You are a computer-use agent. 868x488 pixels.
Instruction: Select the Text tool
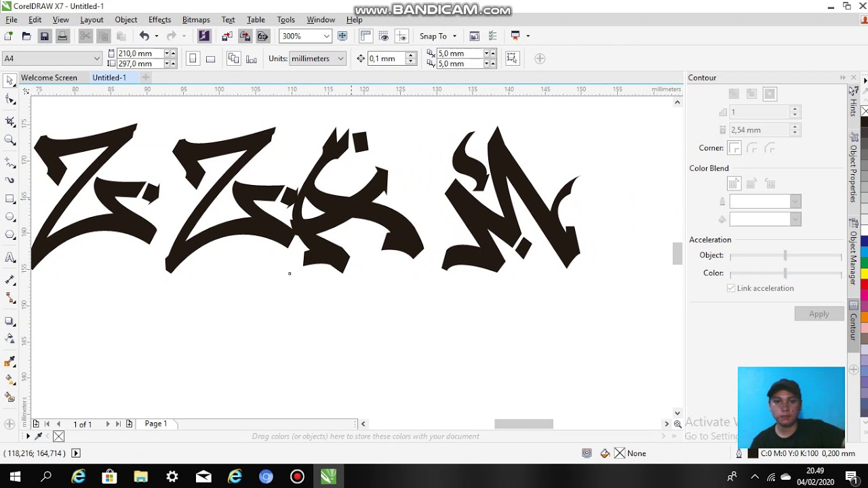[x=10, y=258]
